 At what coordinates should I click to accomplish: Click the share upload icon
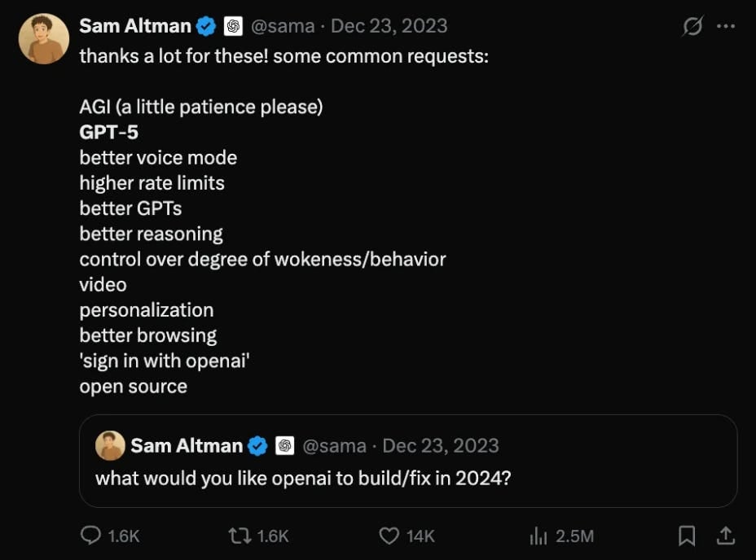[724, 535]
